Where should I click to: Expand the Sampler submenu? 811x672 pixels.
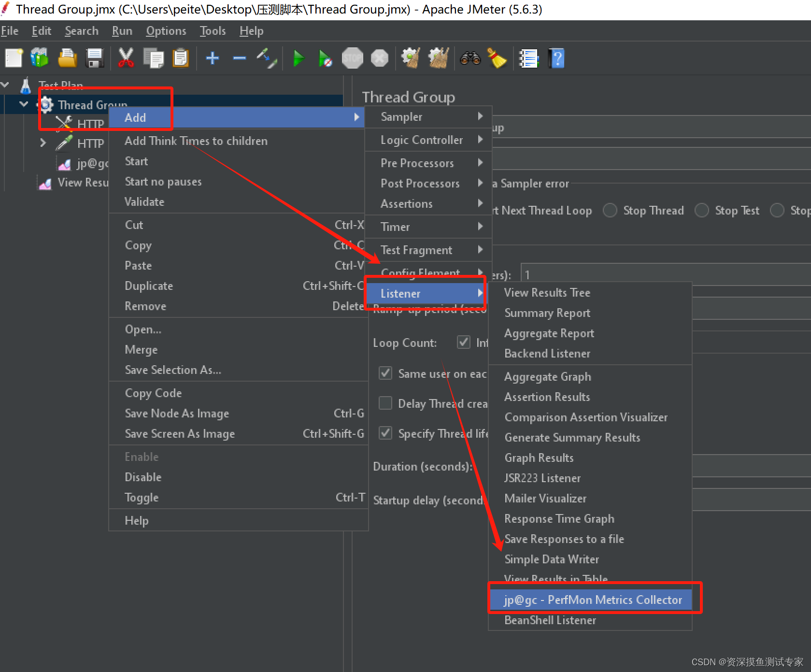(x=428, y=117)
